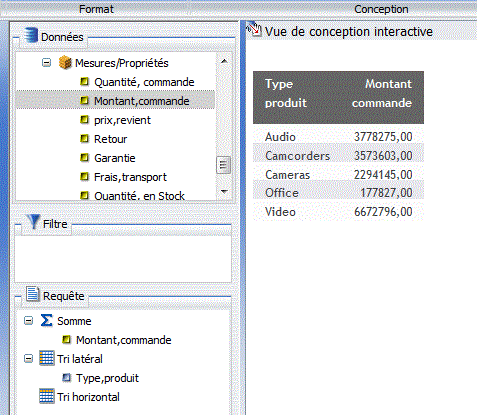Click the Données database icon
477x415 pixels.
point(31,35)
